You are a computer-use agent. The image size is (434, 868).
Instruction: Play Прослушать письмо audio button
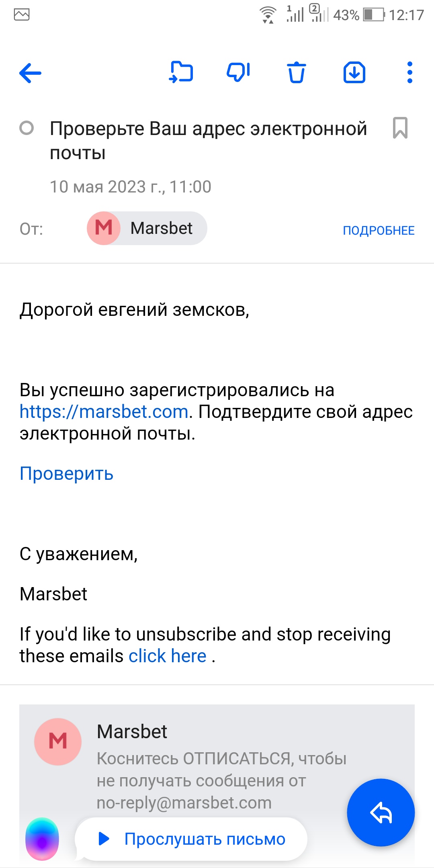pos(191,839)
